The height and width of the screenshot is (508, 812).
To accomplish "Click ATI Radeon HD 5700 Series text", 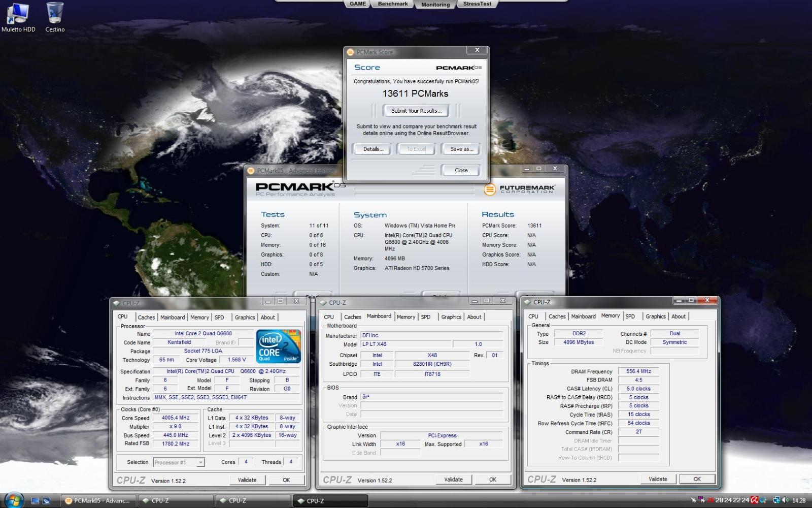I will pos(417,268).
